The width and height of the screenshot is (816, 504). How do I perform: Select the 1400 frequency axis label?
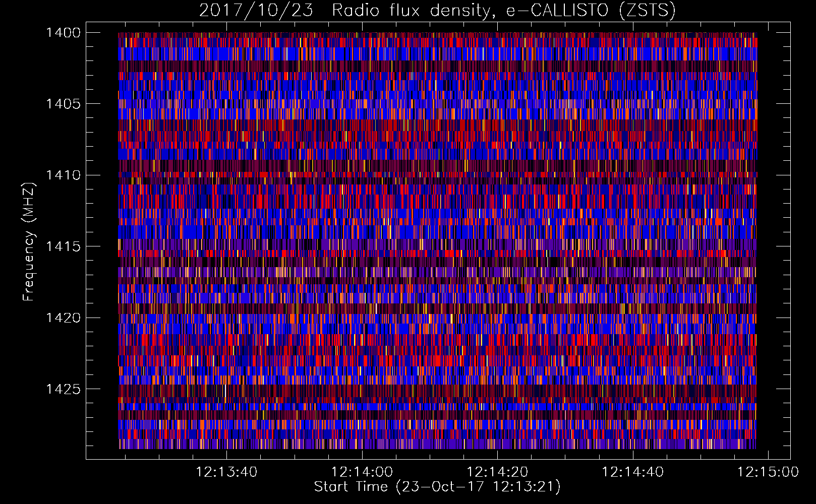[63, 33]
